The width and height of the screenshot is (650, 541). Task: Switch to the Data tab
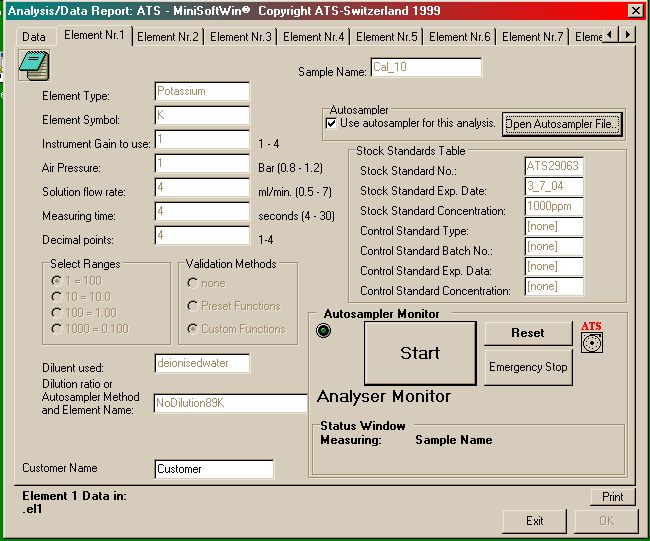pyautogui.click(x=34, y=36)
